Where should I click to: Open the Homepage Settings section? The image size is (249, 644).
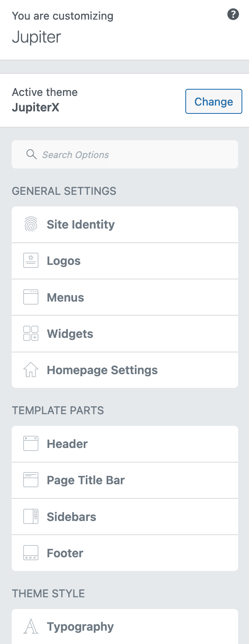coord(102,370)
